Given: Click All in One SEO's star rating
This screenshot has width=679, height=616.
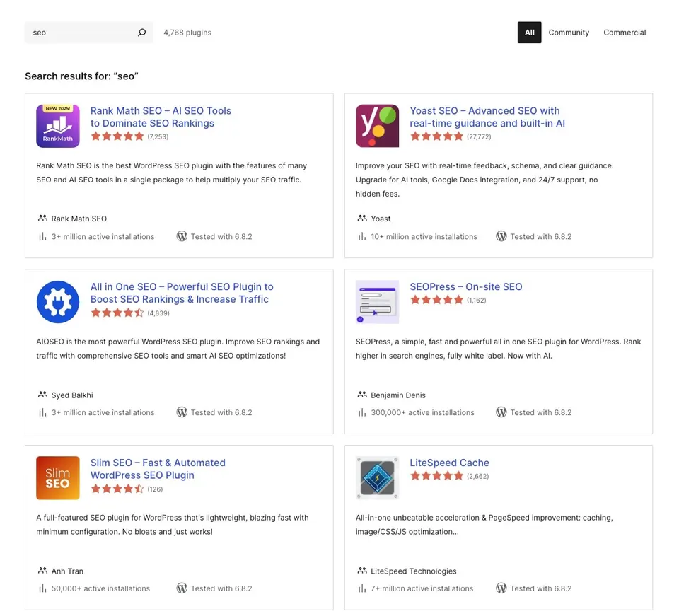Looking at the screenshot, I should (117, 313).
